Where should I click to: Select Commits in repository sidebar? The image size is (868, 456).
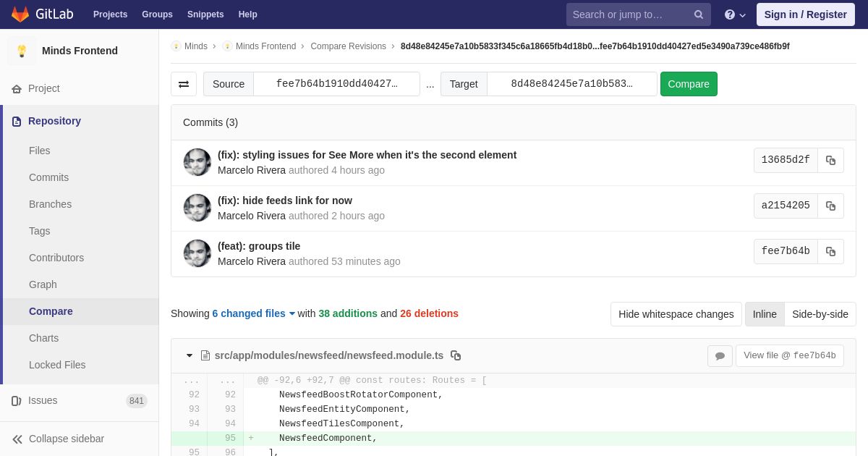tap(48, 177)
